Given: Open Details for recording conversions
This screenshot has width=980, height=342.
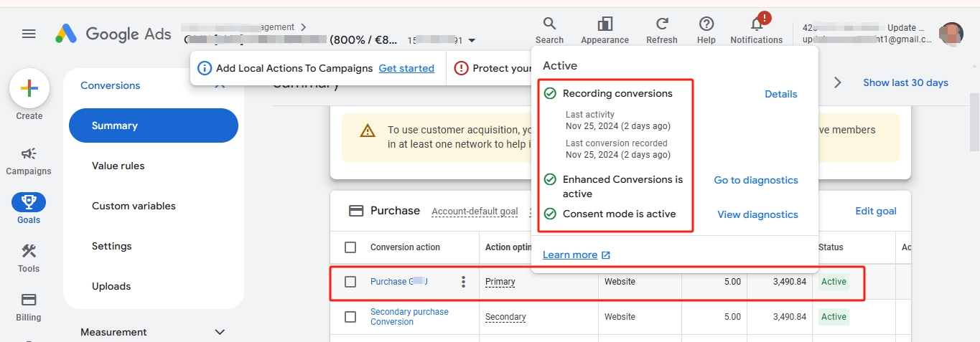Looking at the screenshot, I should [781, 94].
